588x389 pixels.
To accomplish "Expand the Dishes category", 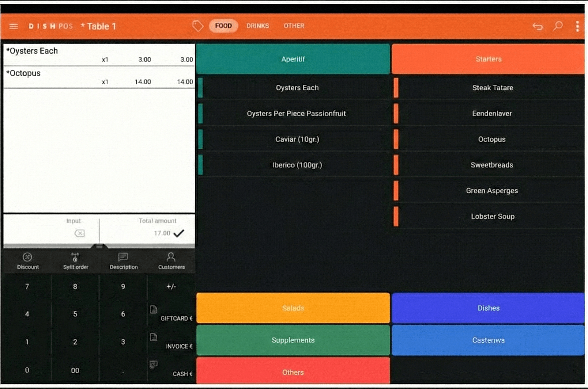I will (488, 308).
